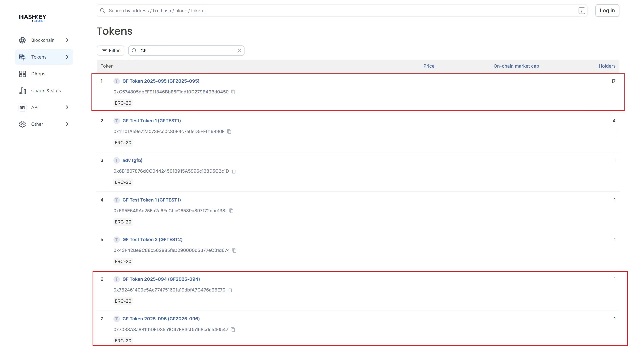Click token icon beside adv (gfb)
Viewport: 644px width, 352px height.
click(x=116, y=160)
